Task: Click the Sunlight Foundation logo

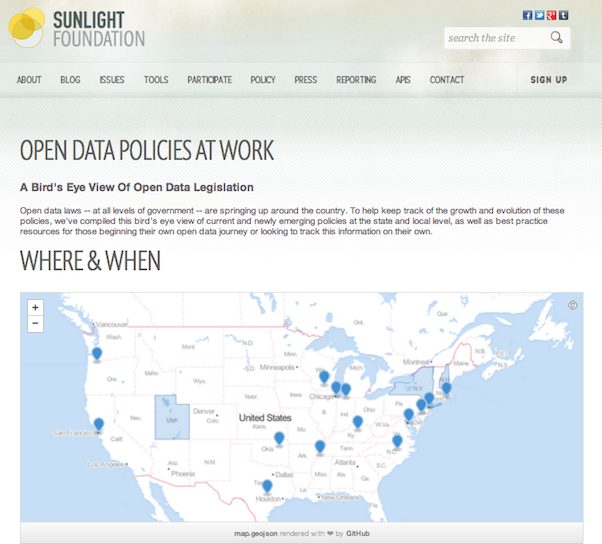Action: point(76,27)
